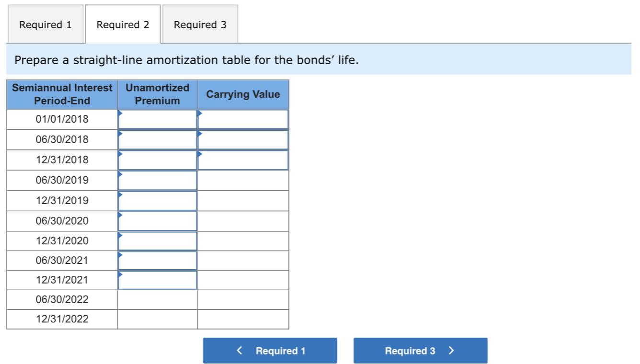Click the Unamortized Premium field for 12/31/2020

(157, 241)
